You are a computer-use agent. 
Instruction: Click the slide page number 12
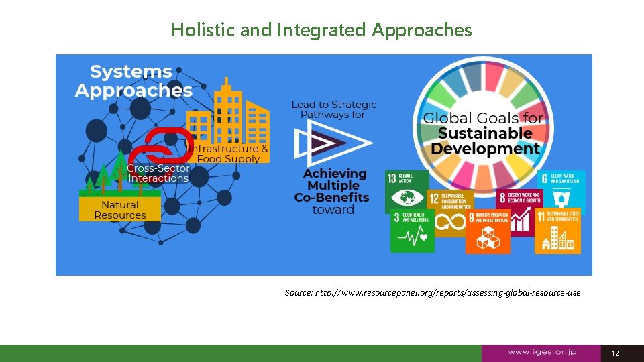(615, 353)
